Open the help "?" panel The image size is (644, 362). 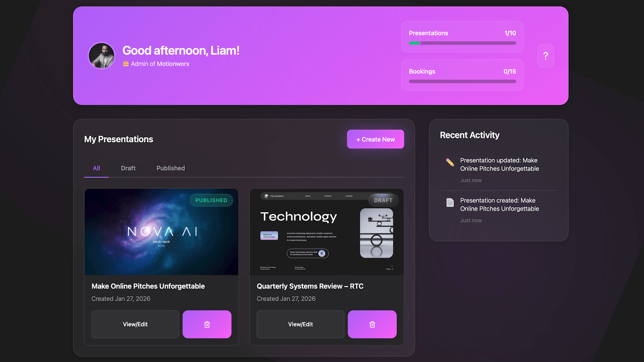[x=545, y=56]
